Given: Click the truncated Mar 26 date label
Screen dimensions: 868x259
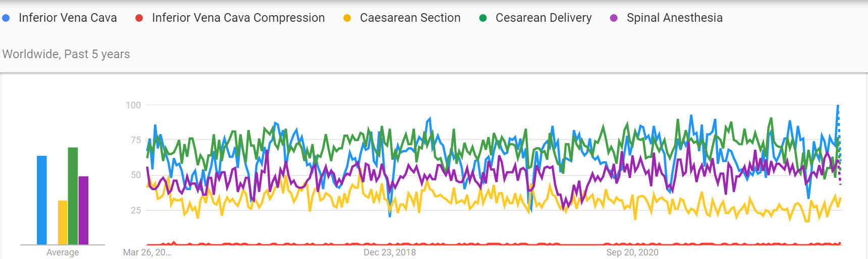Looking at the screenshot, I should tap(147, 252).
